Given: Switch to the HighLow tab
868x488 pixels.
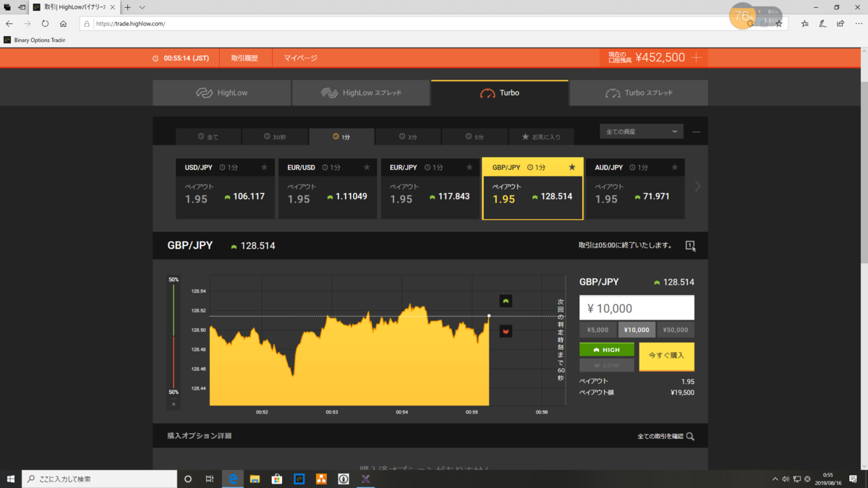Looking at the screenshot, I should 221,93.
